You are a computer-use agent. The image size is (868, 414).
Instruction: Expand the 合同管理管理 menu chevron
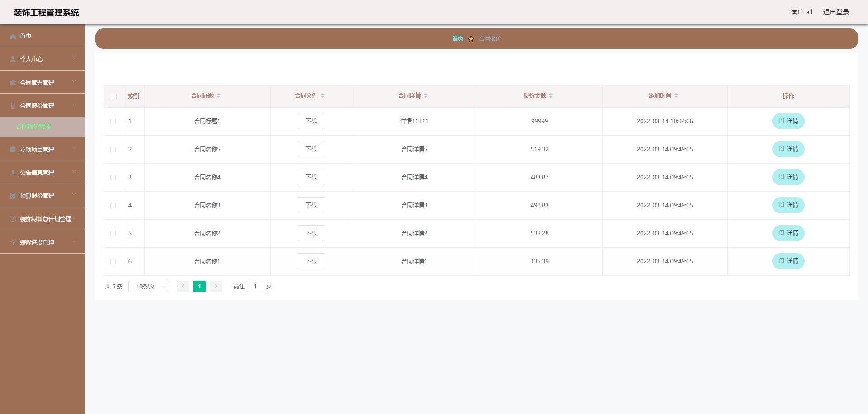(74, 82)
